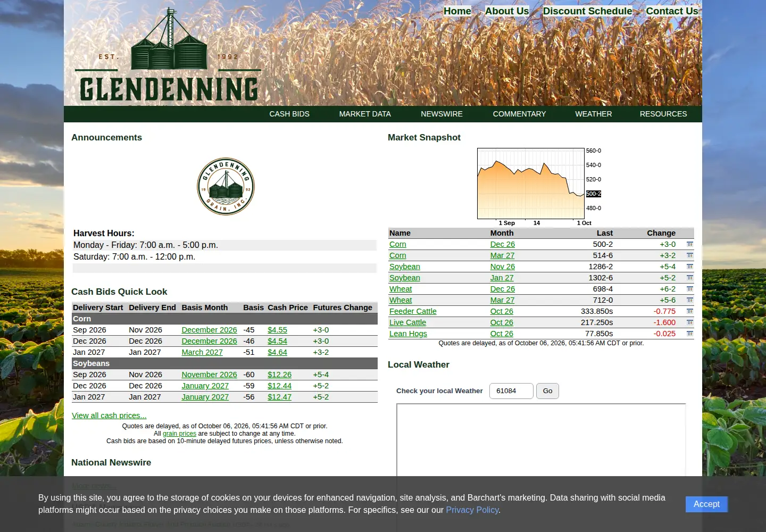Open the About Us page

coord(507,11)
